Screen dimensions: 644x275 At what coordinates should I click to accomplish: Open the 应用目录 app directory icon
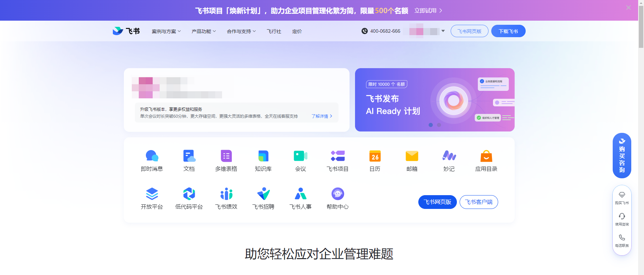coord(486,156)
